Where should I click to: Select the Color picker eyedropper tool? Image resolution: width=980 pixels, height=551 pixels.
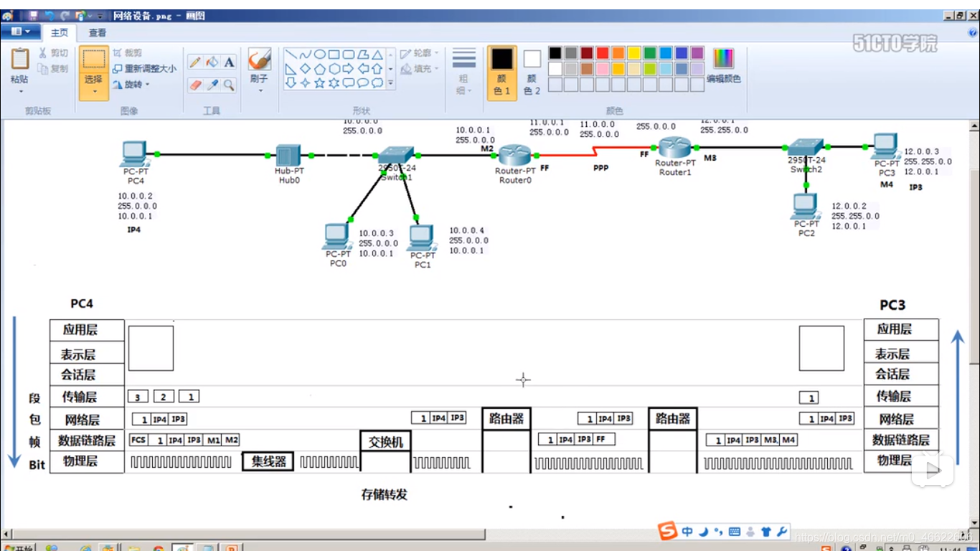point(212,85)
